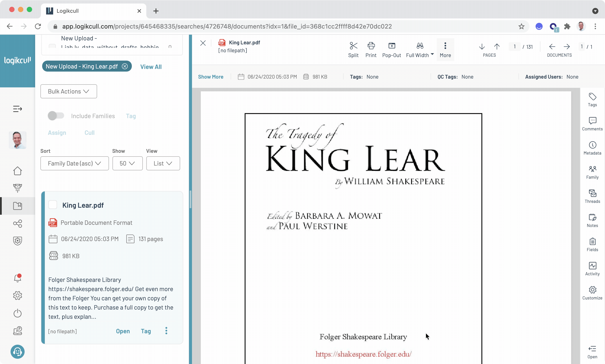This screenshot has width=605, height=364.
Task: Click King Lear.pdf title in result card
Action: 83,205
